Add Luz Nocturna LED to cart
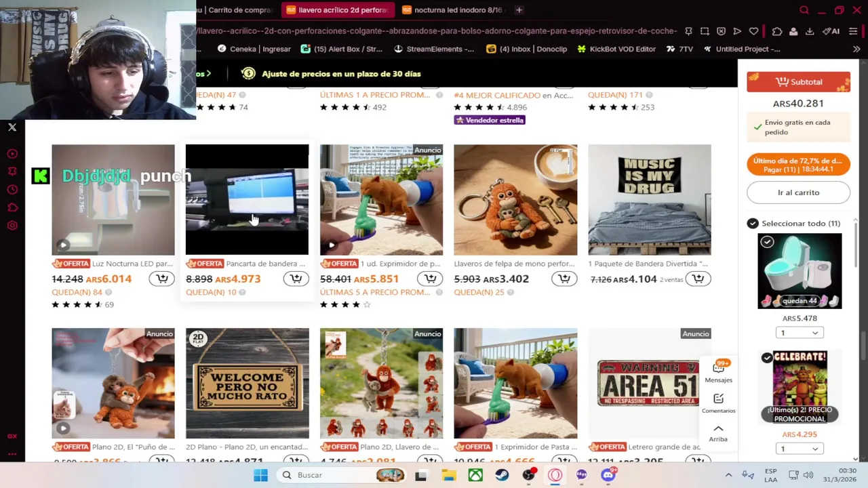868x488 pixels. [161, 279]
